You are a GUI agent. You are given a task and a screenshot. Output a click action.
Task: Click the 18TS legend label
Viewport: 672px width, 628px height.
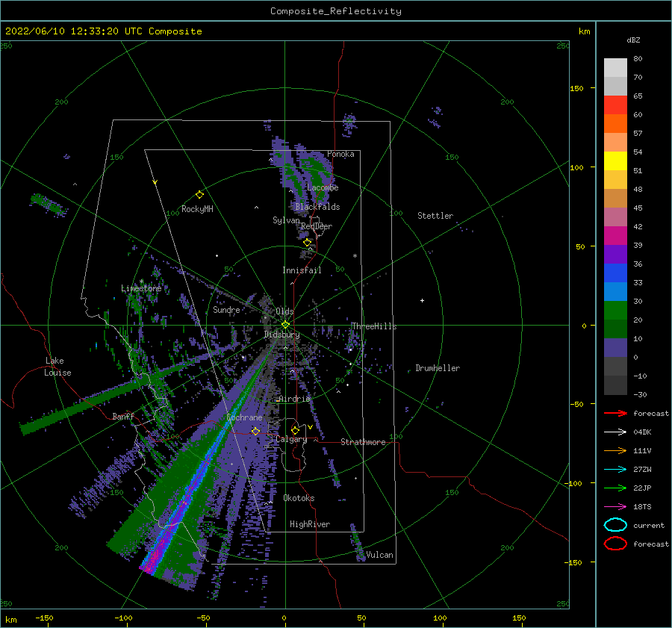pyautogui.click(x=642, y=507)
